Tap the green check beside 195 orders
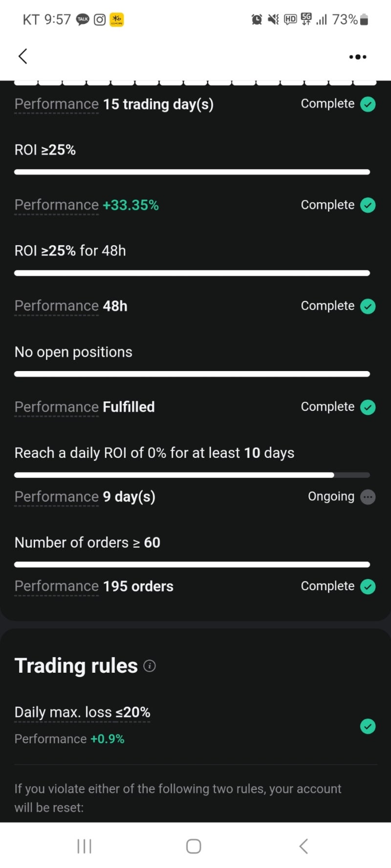Screen dimensions: 391x868 pos(368,586)
